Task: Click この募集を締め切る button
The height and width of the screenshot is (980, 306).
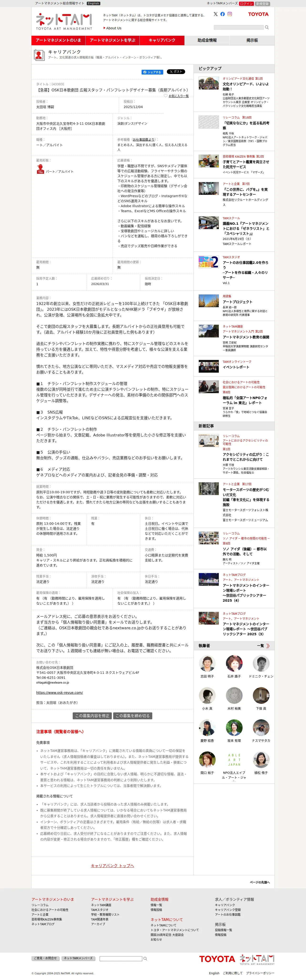Action: pyautogui.click(x=133, y=716)
